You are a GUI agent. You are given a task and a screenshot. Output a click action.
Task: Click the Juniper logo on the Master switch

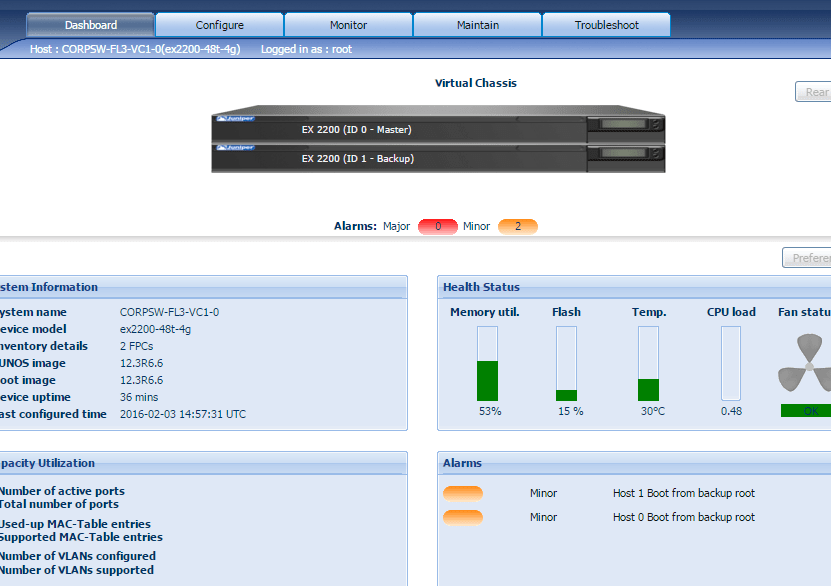(x=236, y=118)
